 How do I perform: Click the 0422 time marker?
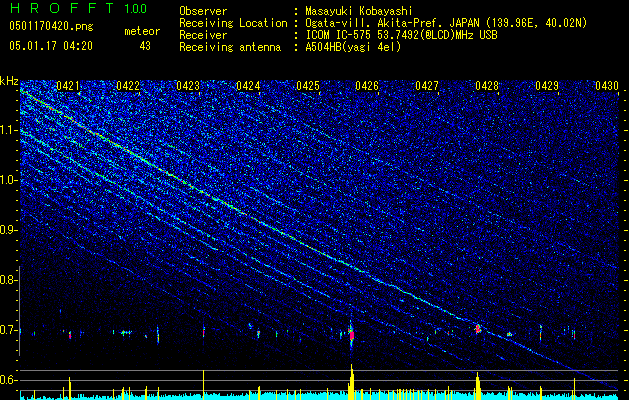128,85
